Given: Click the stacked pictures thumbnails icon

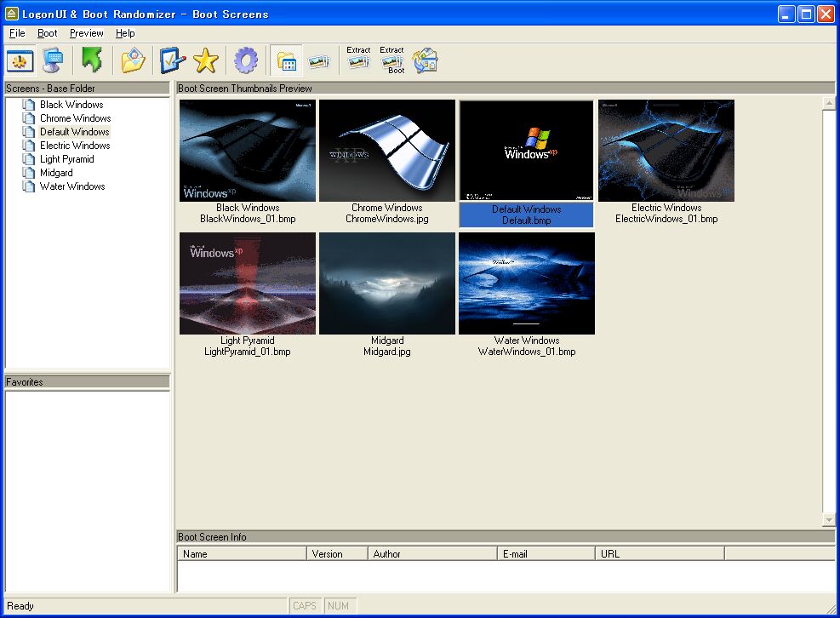Looking at the screenshot, I should (319, 61).
